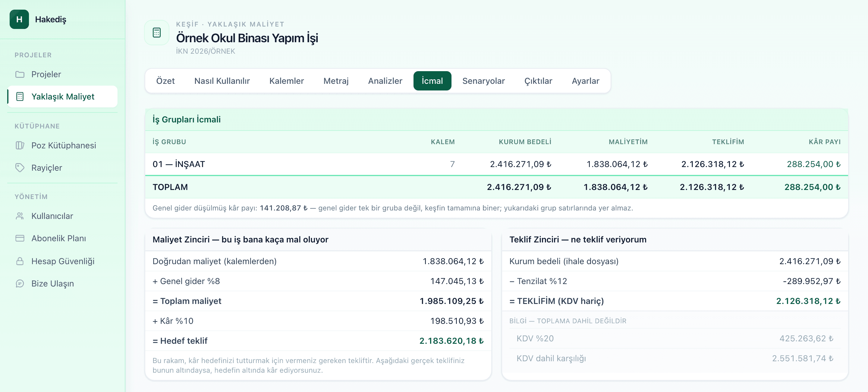This screenshot has height=392, width=868.
Task: Click the KDV %20 info row
Action: pyautogui.click(x=675, y=338)
